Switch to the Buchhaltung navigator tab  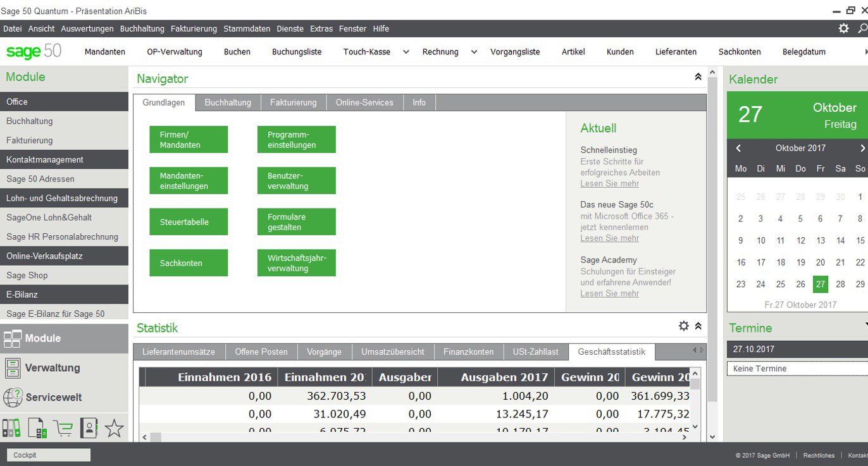(228, 102)
